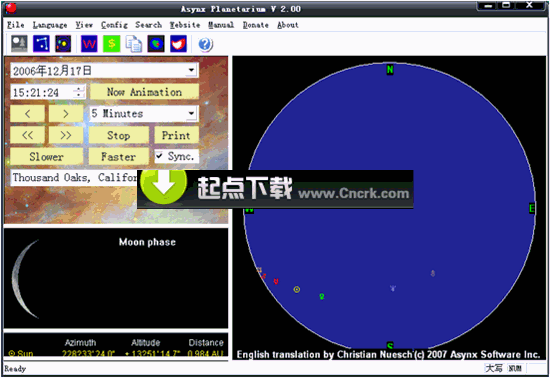This screenshot has height=378, width=550.
Task: Select the green planet symbol on sky map
Action: [x=322, y=297]
